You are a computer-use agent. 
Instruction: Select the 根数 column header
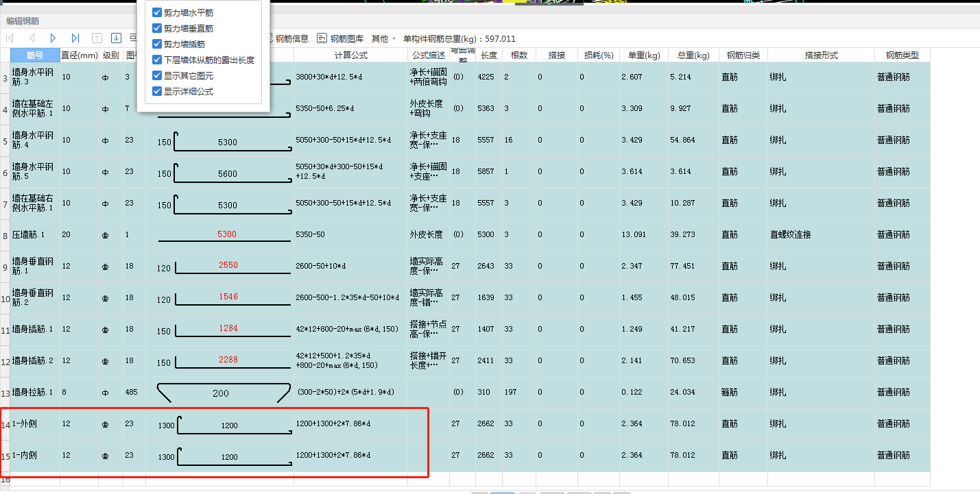point(519,55)
